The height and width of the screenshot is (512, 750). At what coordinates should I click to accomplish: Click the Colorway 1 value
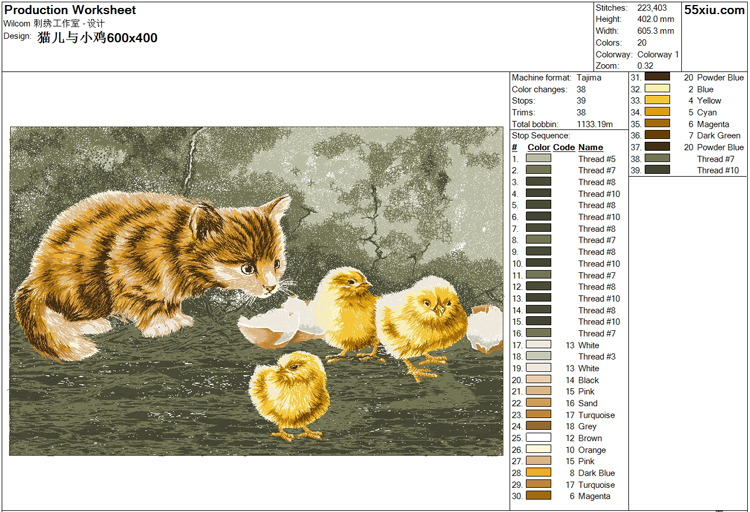click(658, 55)
